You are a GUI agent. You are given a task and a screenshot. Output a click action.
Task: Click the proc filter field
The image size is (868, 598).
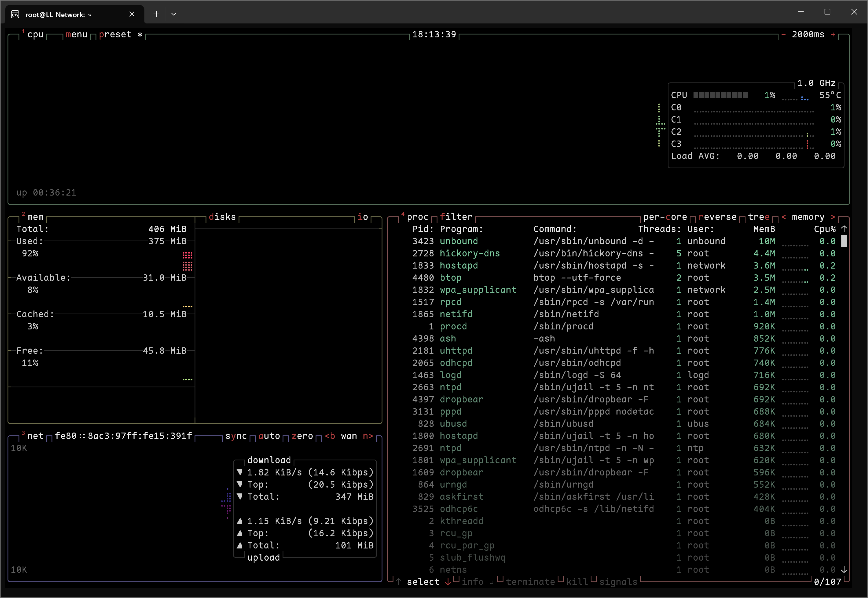coord(456,217)
